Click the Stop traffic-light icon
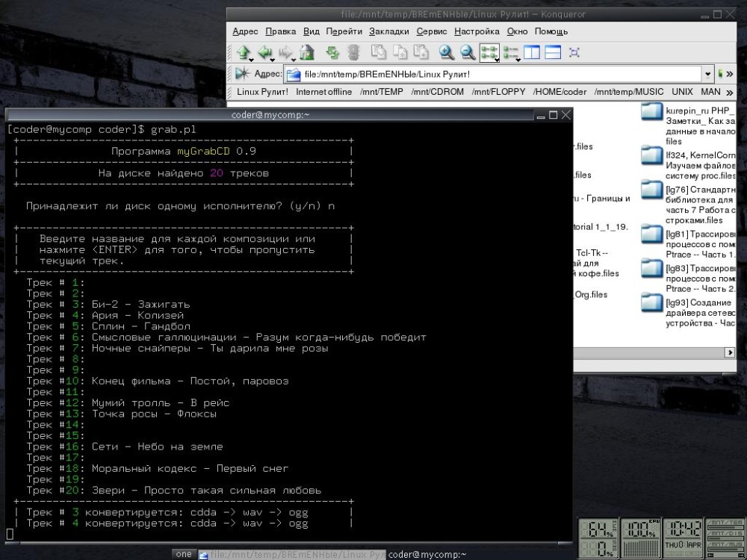 tap(353, 52)
